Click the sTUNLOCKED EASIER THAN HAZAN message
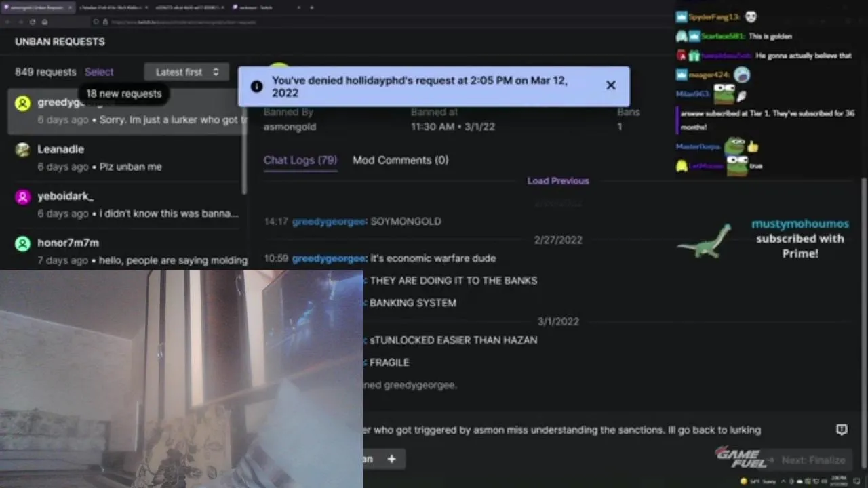 point(454,340)
